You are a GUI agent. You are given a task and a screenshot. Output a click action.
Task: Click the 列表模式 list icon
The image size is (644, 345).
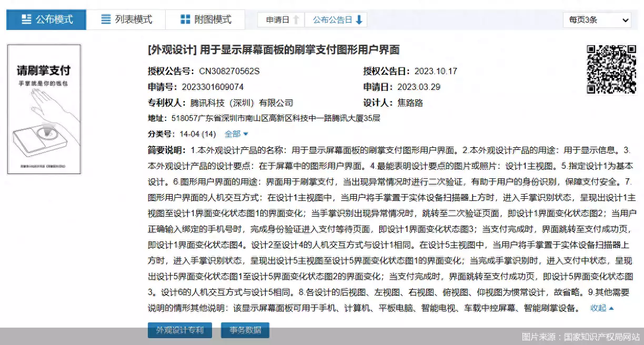(106, 19)
